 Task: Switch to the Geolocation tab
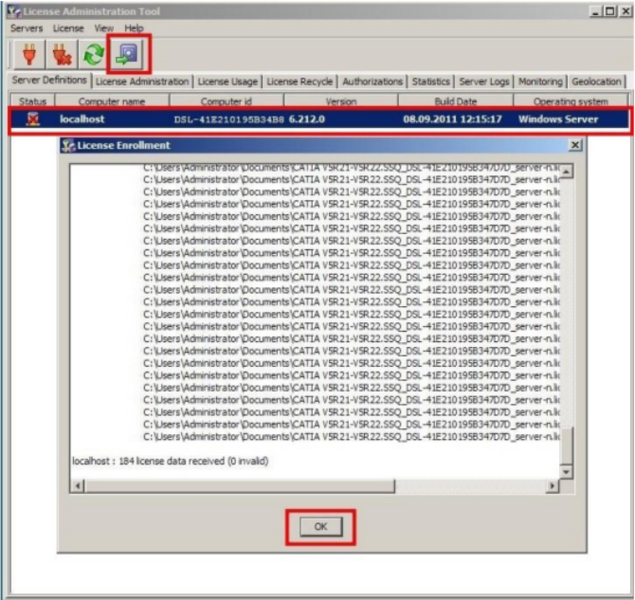point(596,81)
